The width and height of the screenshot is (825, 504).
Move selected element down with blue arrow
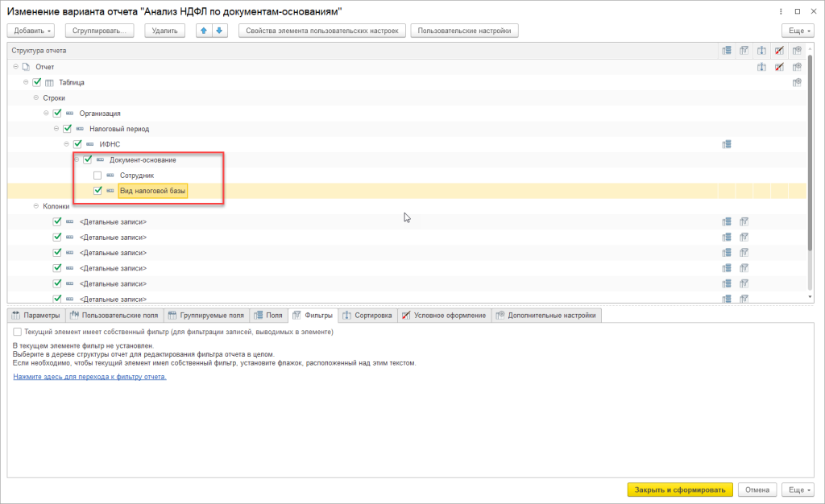[x=219, y=31]
